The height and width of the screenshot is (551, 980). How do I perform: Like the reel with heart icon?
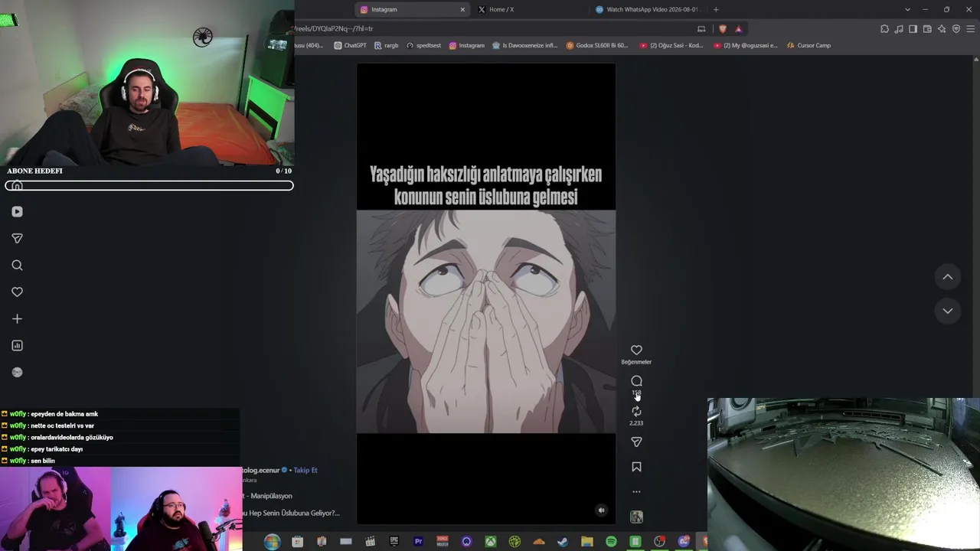point(636,350)
